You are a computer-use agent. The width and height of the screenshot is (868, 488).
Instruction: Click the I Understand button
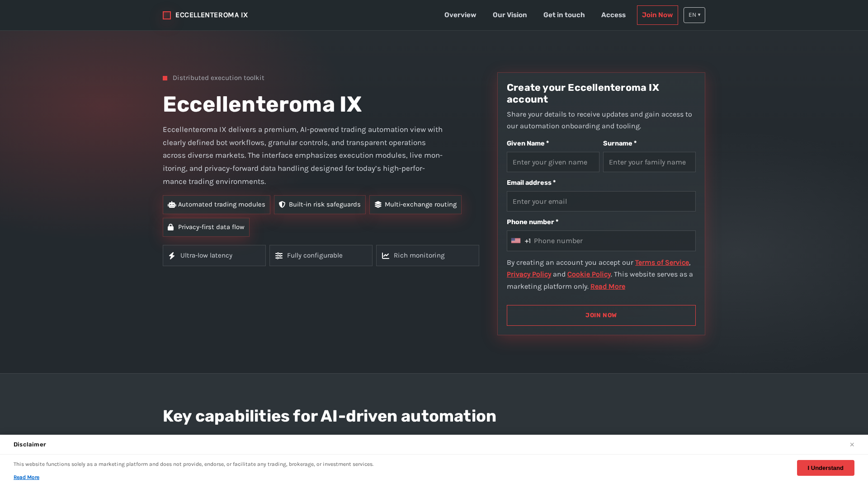pyautogui.click(x=825, y=468)
